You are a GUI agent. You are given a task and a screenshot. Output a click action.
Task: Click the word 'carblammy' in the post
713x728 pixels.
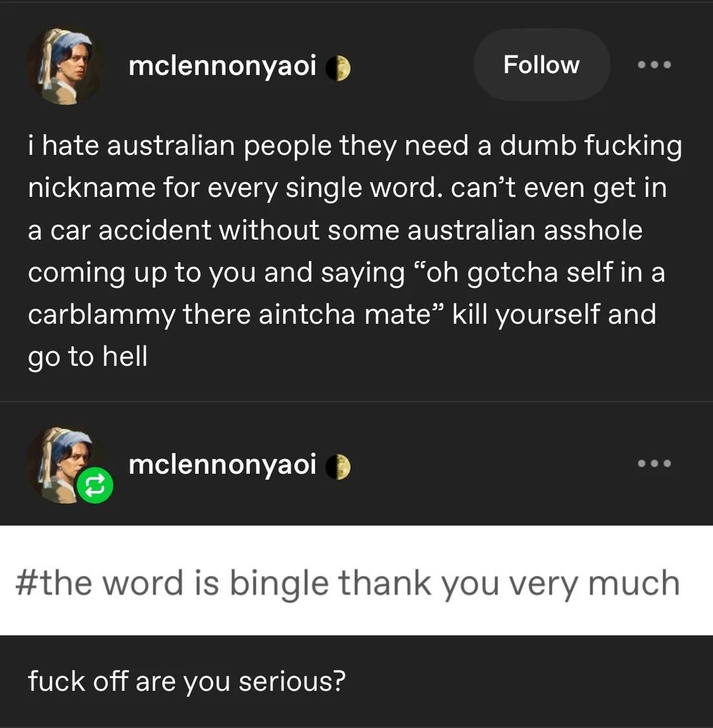tap(102, 315)
